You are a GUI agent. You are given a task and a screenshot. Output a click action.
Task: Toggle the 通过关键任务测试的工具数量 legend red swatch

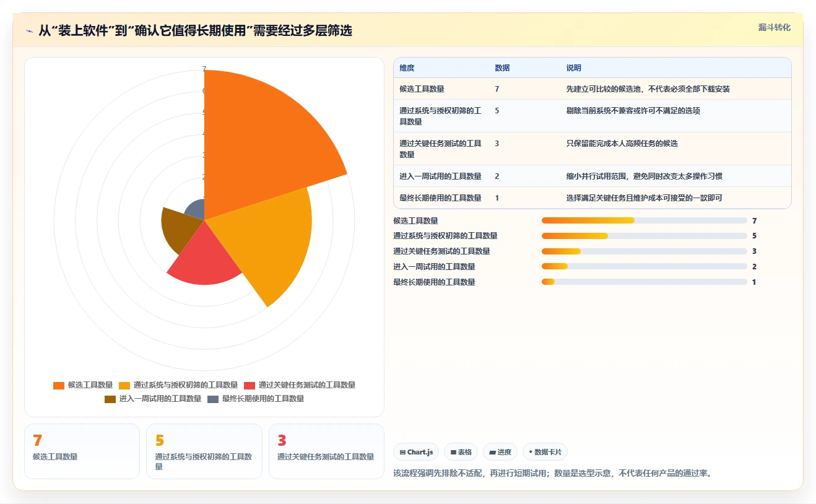[250, 385]
